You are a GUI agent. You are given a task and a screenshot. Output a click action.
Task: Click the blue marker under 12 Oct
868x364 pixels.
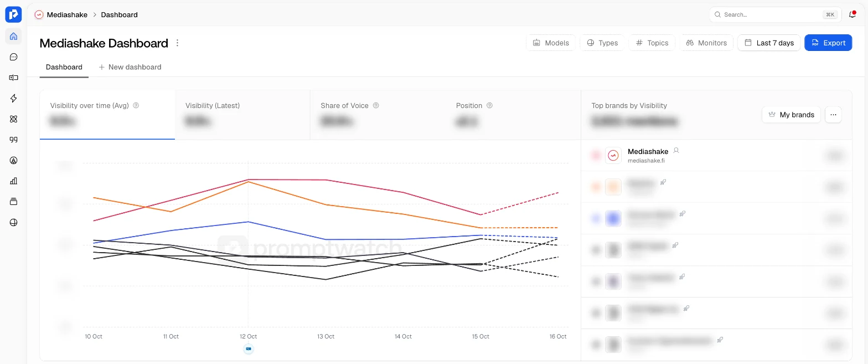248,348
